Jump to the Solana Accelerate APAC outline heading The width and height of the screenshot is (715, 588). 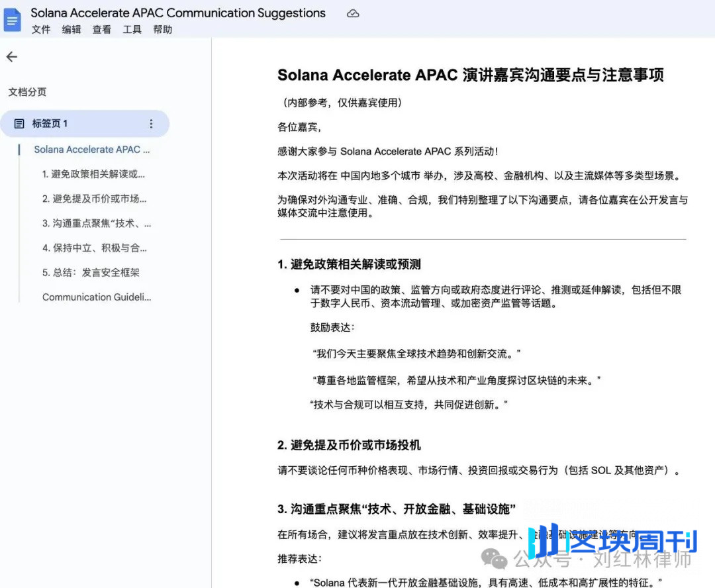point(92,150)
